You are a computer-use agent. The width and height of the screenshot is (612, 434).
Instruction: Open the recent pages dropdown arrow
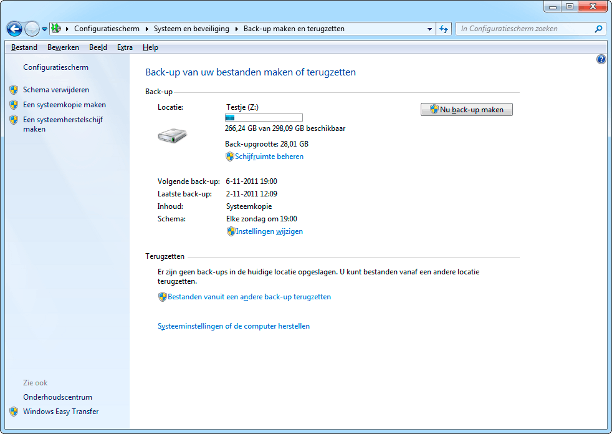tap(44, 29)
